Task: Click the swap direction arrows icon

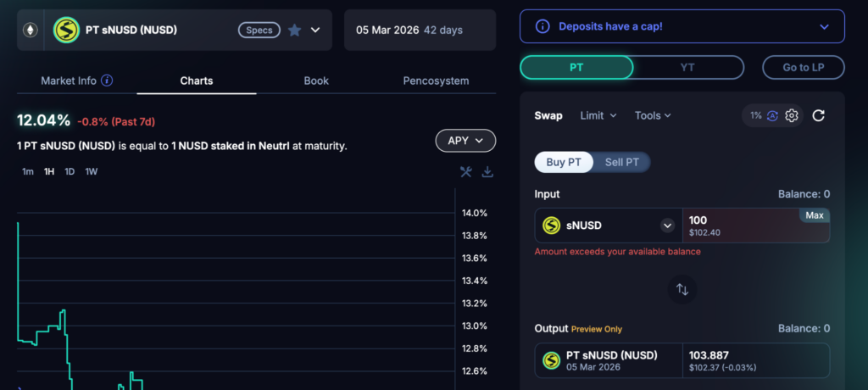Action: click(x=682, y=289)
